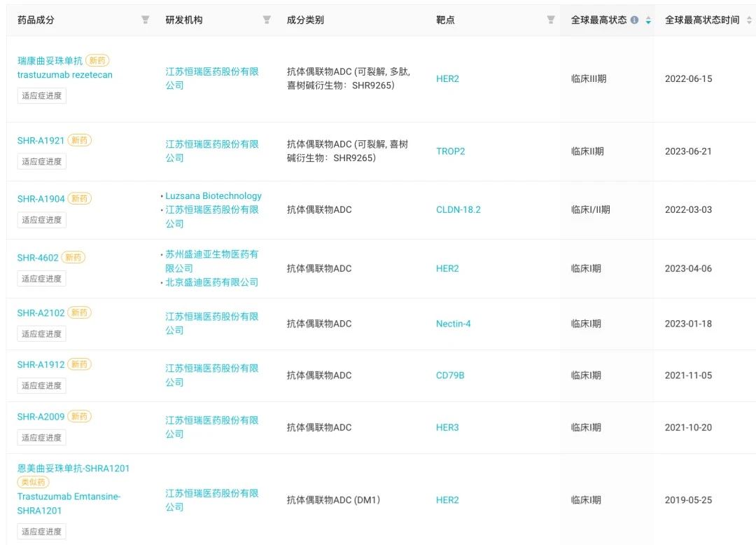
Task: Click date 2021-11-05
Action: [689, 375]
